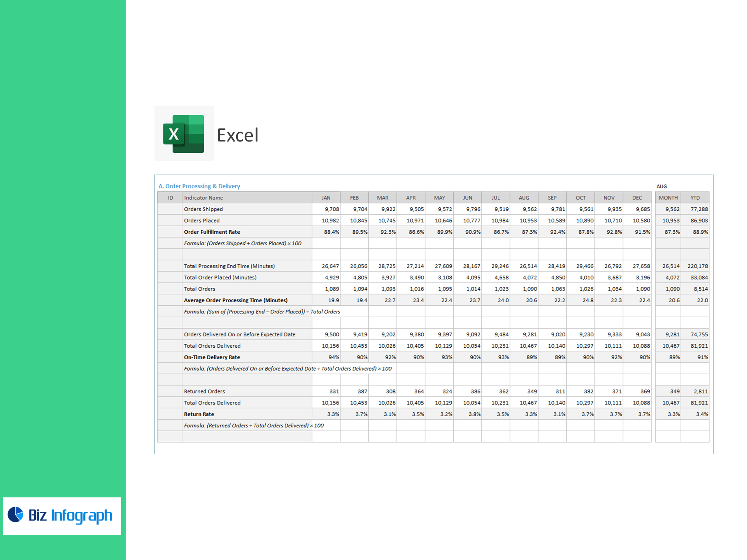Select the Return Rate YTD value 3.4%
747x560 pixels.
point(702,415)
